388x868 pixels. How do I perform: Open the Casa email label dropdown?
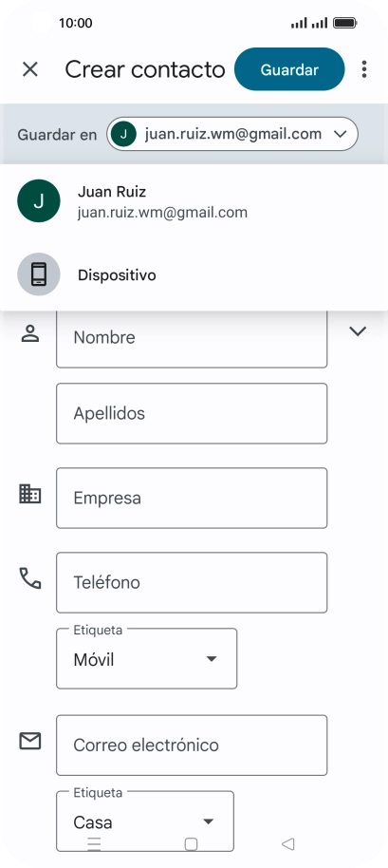point(145,821)
